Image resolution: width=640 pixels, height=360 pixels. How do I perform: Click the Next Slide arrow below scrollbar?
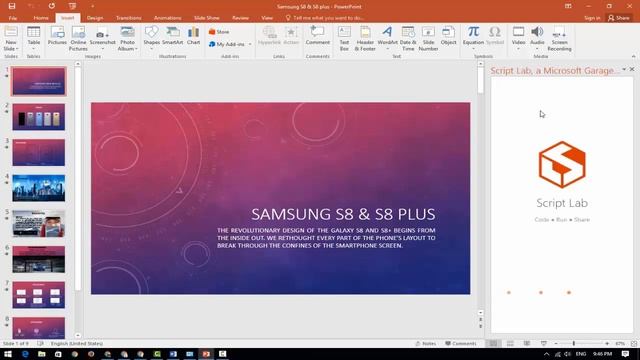(x=480, y=326)
